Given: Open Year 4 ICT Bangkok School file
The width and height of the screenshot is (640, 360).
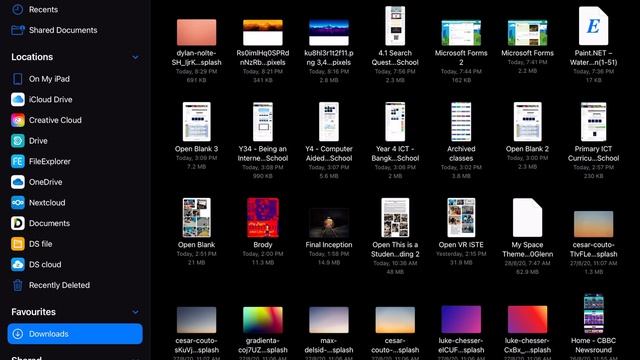Looking at the screenshot, I should coord(395,122).
